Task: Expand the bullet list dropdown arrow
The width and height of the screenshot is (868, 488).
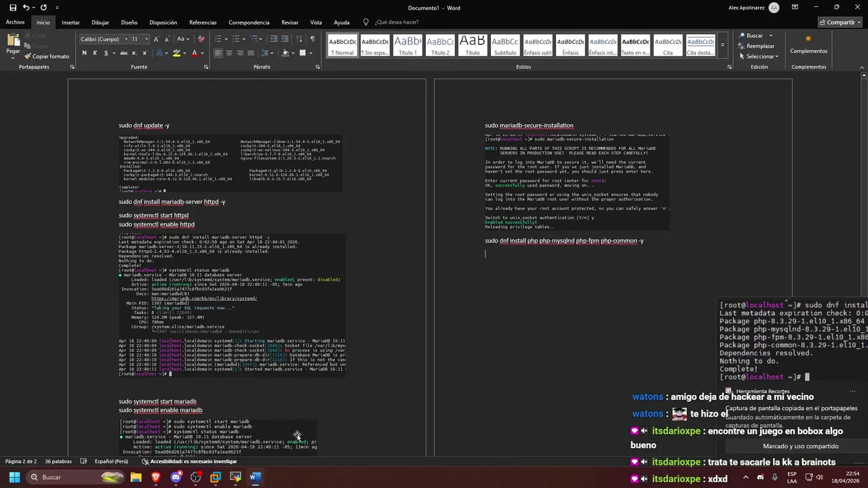Action: 227,39
